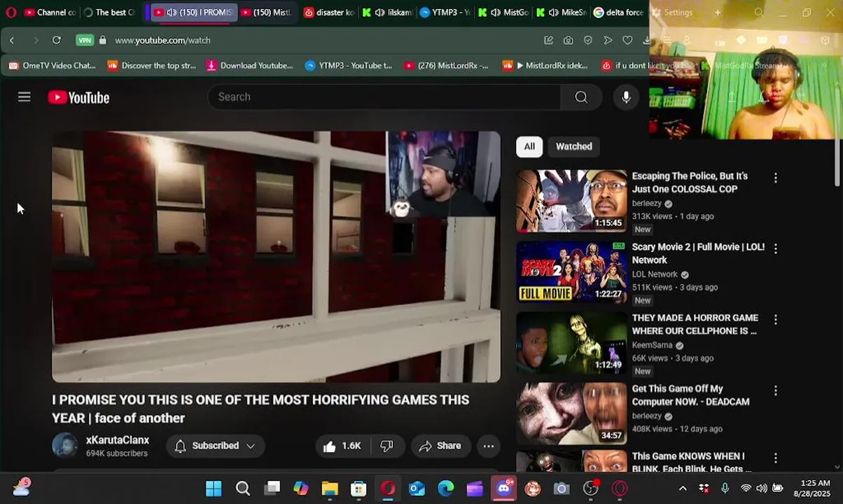This screenshot has height=504, width=843.
Task: Click the xKarutaClanx channel avatar
Action: coord(64,446)
